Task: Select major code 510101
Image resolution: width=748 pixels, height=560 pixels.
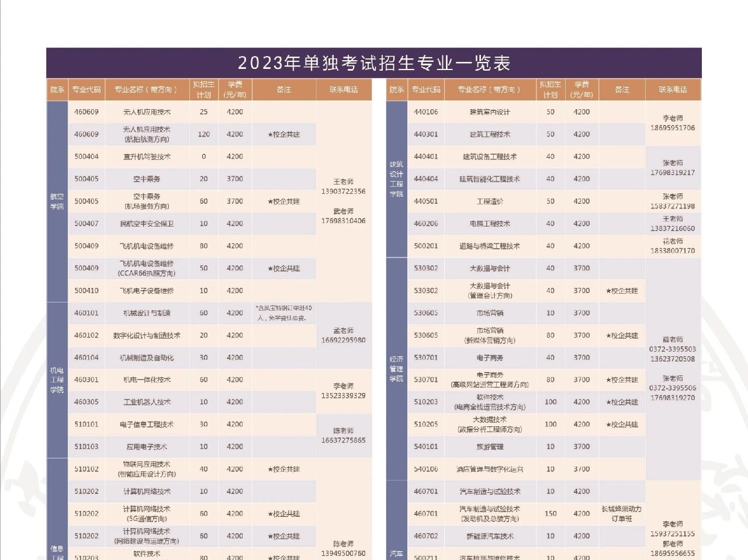Action: (x=86, y=425)
